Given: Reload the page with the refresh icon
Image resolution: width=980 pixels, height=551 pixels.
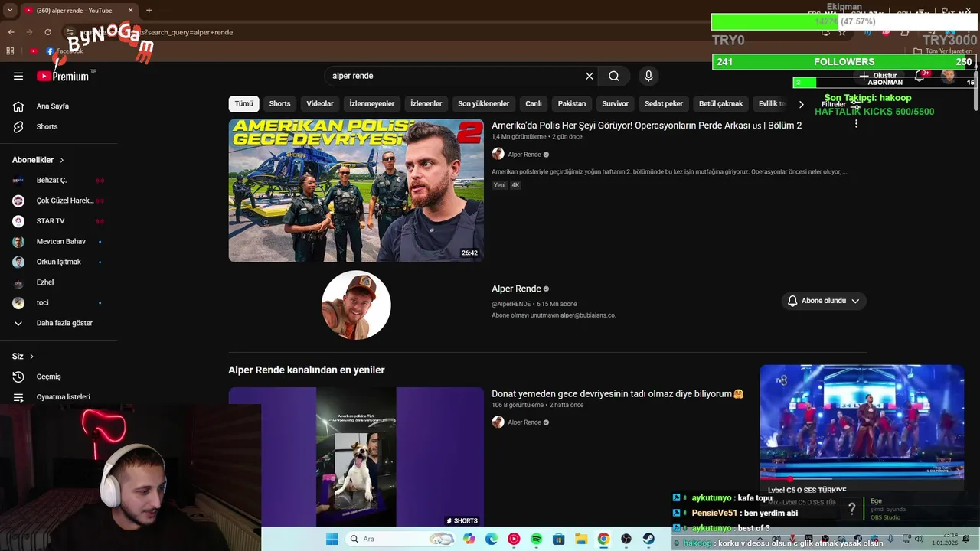Looking at the screenshot, I should pos(47,32).
